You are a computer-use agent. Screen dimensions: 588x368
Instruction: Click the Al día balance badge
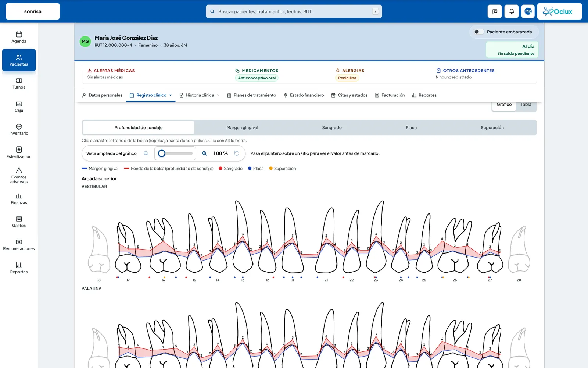[x=512, y=50]
